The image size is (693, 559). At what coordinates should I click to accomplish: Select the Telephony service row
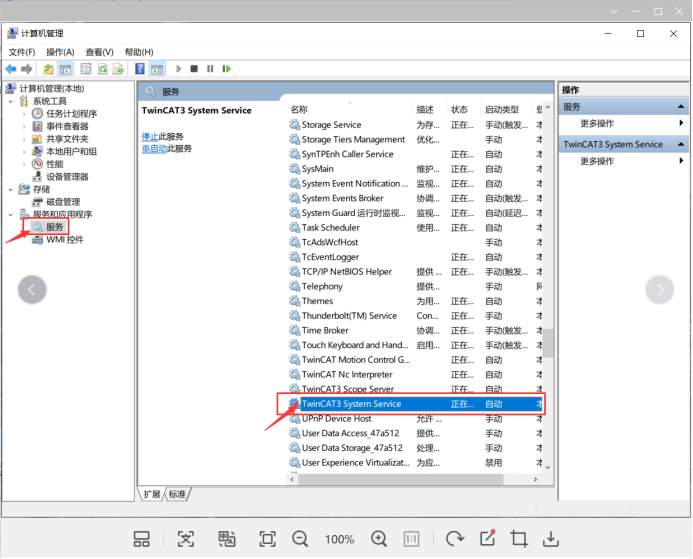tap(415, 287)
